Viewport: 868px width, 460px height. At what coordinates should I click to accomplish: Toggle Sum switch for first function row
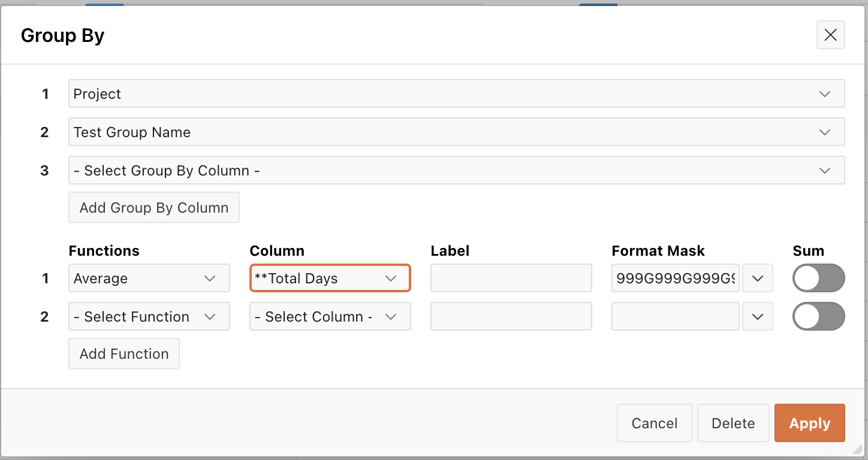(818, 279)
